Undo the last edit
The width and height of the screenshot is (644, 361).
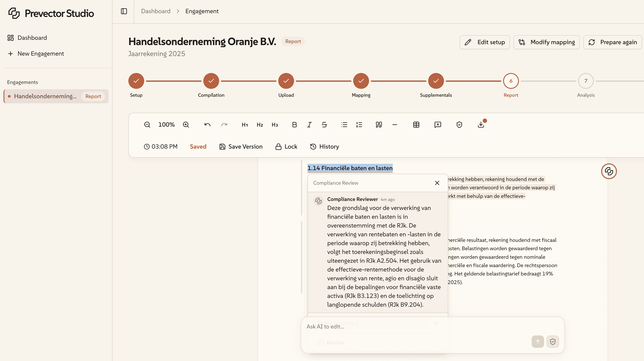[207, 124]
